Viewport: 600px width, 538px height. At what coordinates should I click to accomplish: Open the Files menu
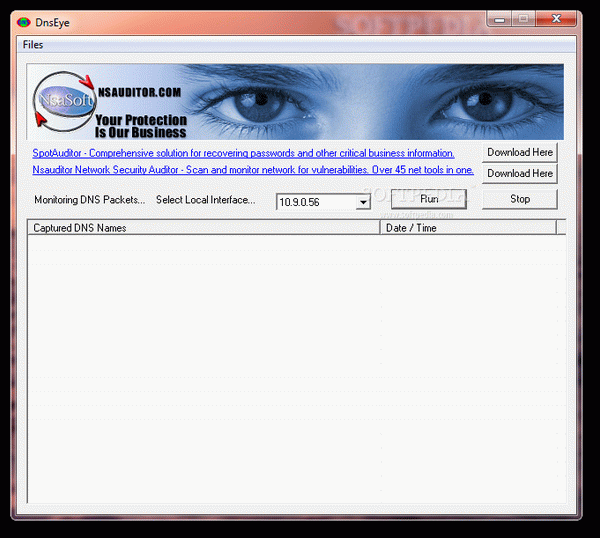click(33, 45)
